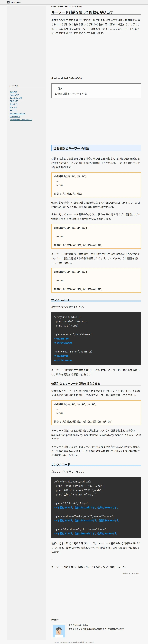Open Python入門 category in sidebar
The height and width of the screenshot is (644, 148).
coord(14,95)
